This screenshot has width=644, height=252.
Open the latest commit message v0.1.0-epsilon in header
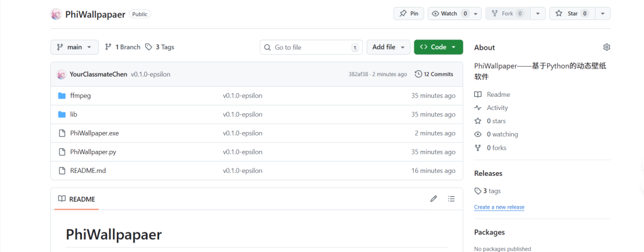(150, 74)
